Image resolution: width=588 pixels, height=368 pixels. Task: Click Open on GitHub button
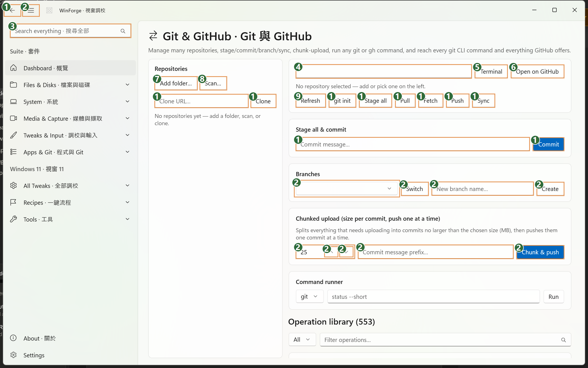pos(537,71)
